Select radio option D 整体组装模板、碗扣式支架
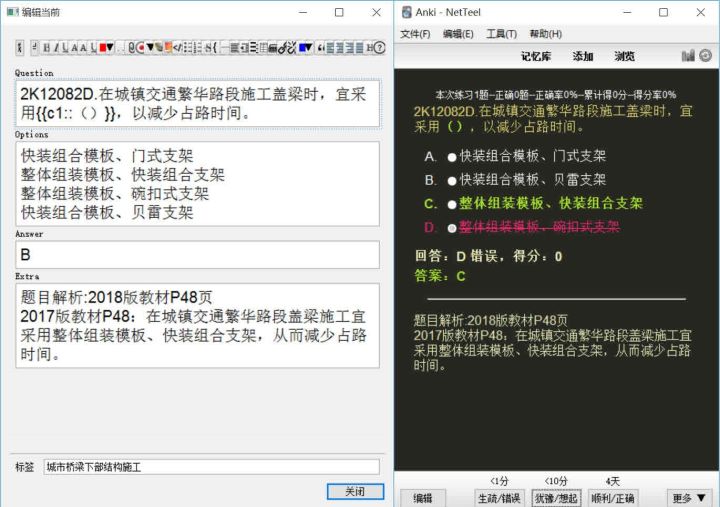Screen dimensions: 720x507 pyautogui.click(x=452, y=228)
